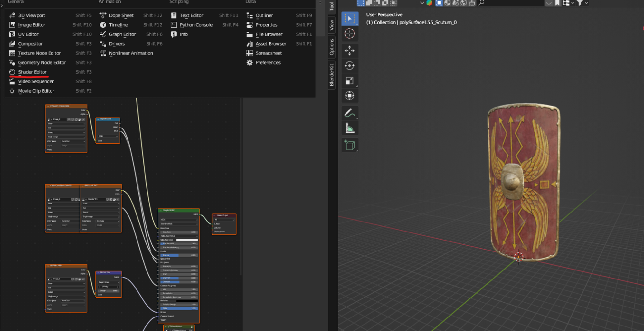Click the brush icon beside the search field
The height and width of the screenshot is (331, 644).
[472, 3]
